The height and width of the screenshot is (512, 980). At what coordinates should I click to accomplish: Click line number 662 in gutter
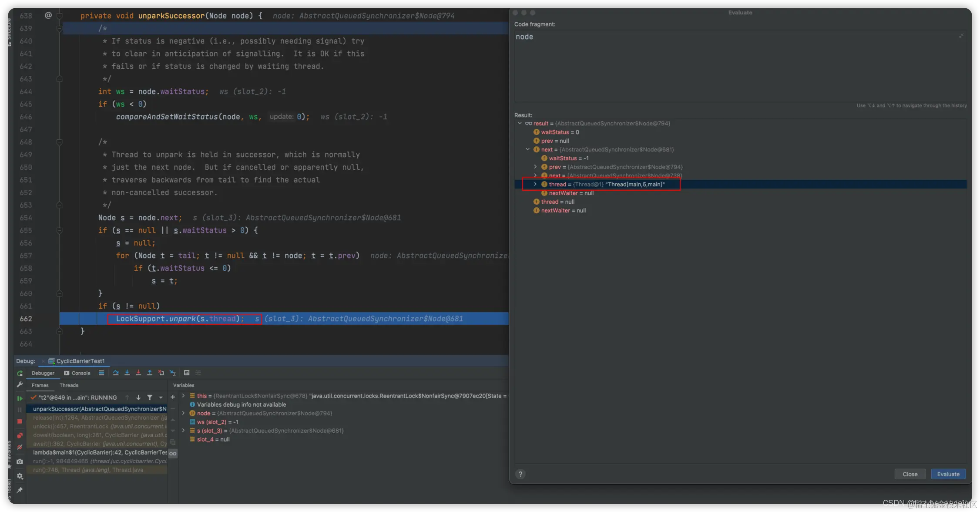tap(26, 319)
